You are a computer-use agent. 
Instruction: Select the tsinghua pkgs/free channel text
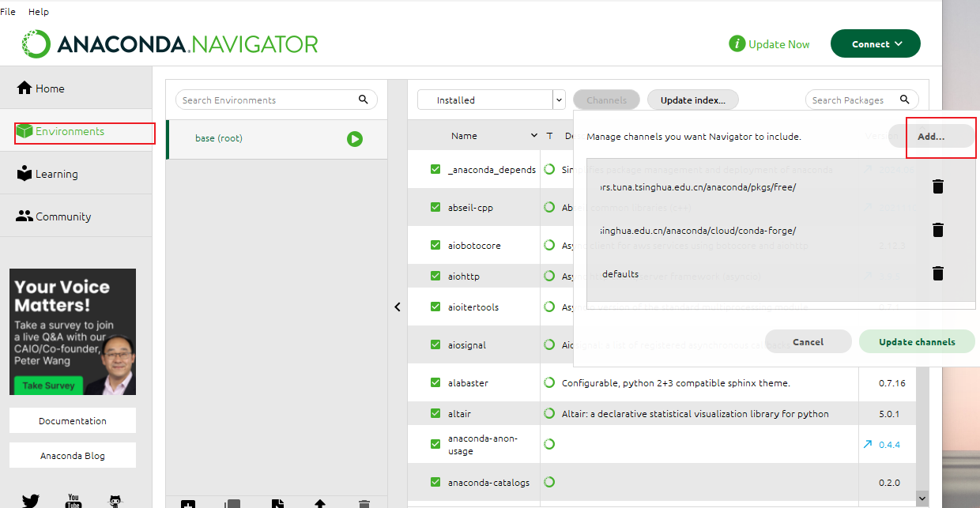click(697, 187)
